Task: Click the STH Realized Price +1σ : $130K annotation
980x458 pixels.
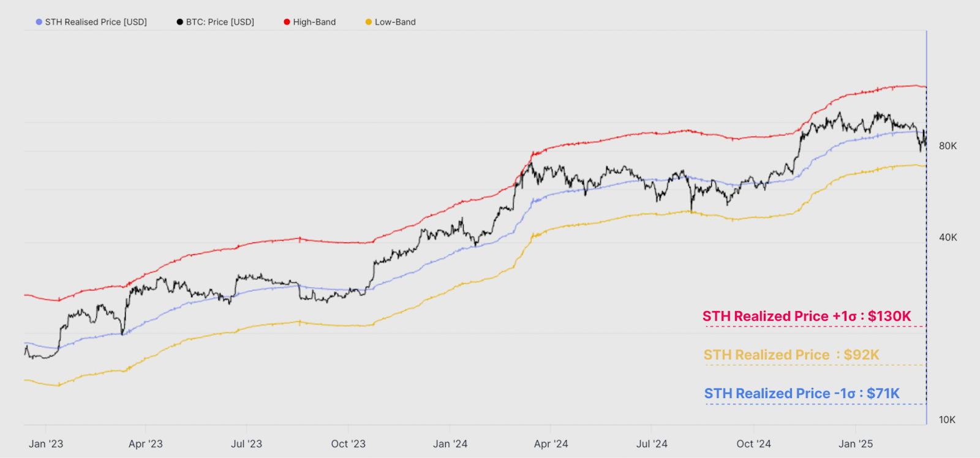Action: point(807,317)
